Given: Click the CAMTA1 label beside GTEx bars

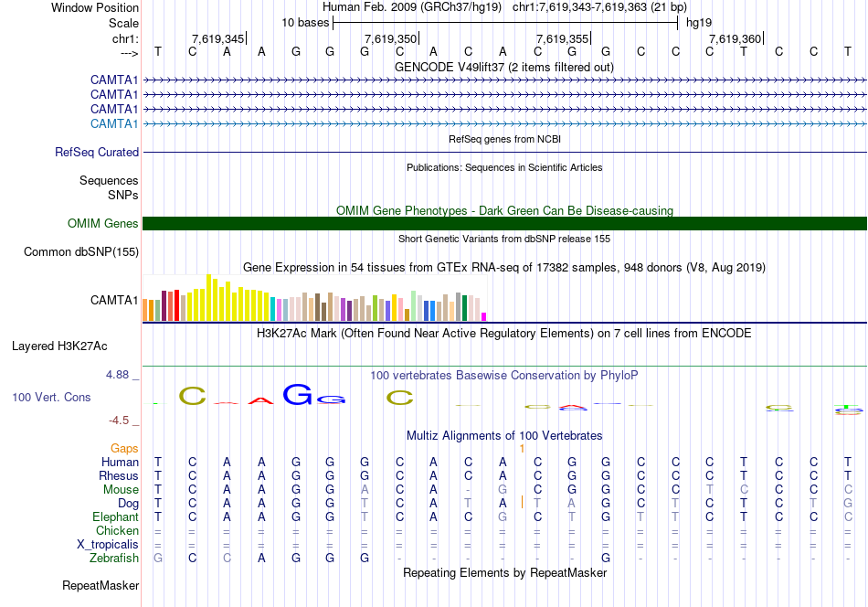Looking at the screenshot, I should tap(114, 300).
